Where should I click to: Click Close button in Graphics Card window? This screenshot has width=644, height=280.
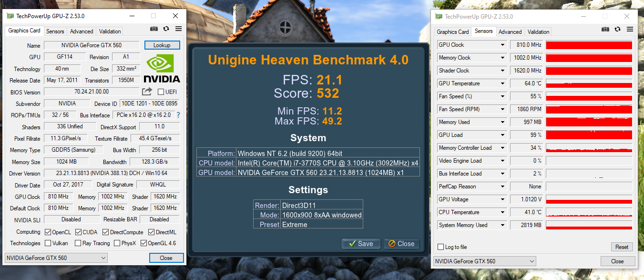pyautogui.click(x=166, y=258)
